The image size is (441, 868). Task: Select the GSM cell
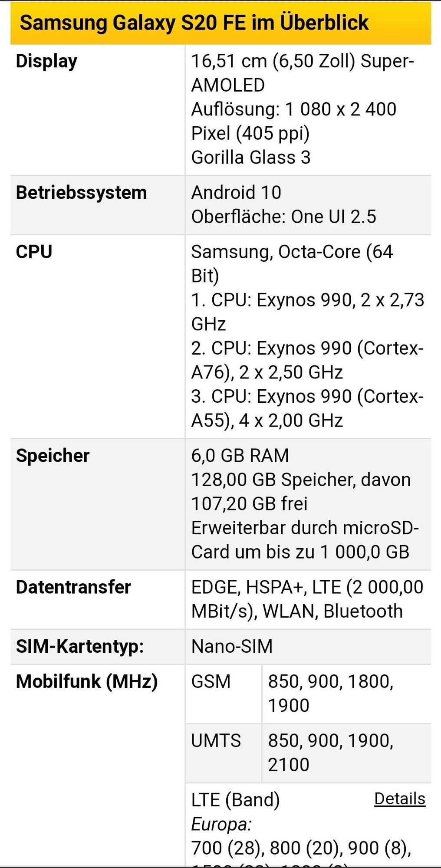pos(211,681)
